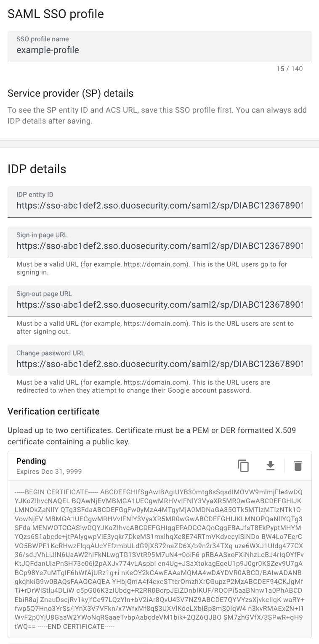319x644 pixels.
Task: Click the copy icon on the certificate card
Action: [243, 465]
